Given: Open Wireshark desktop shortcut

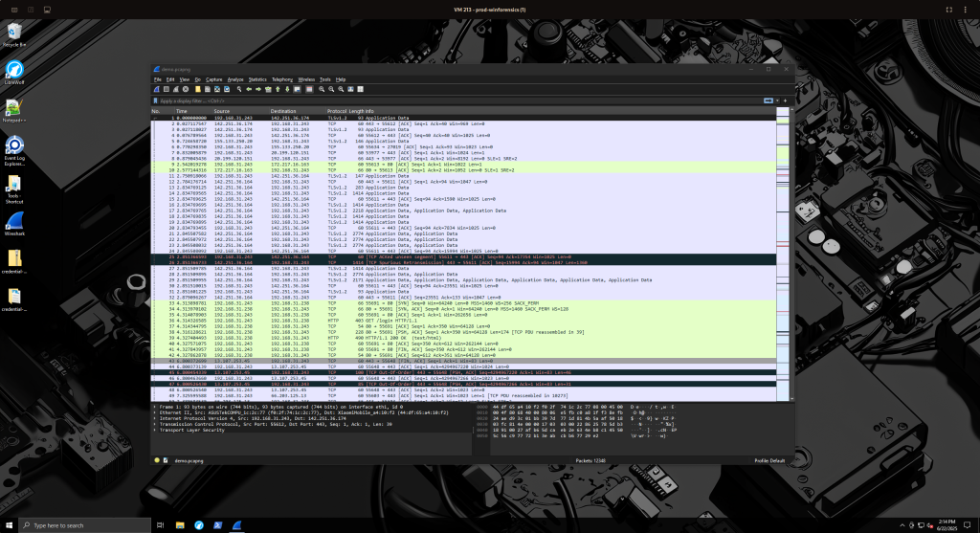Looking at the screenshot, I should (14, 224).
